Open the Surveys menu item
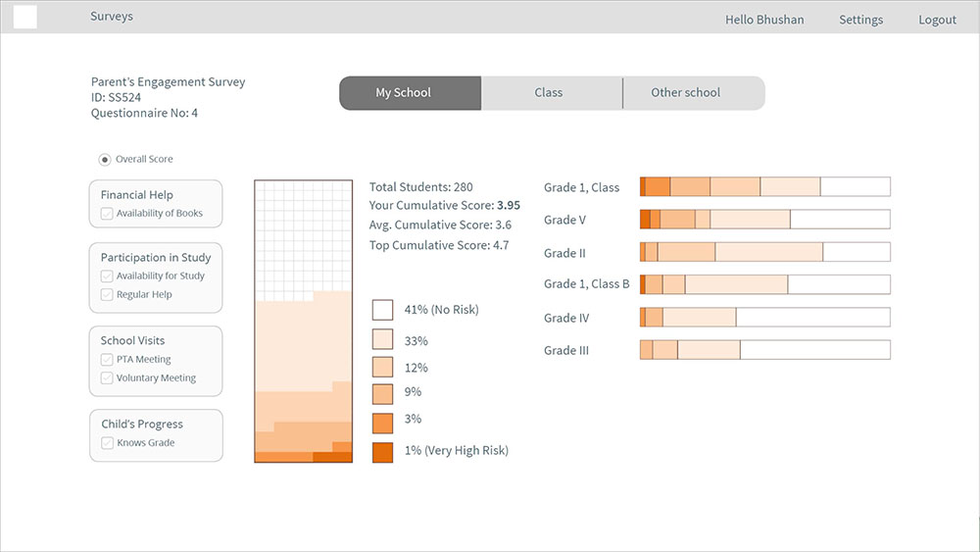980x552 pixels. point(112,17)
